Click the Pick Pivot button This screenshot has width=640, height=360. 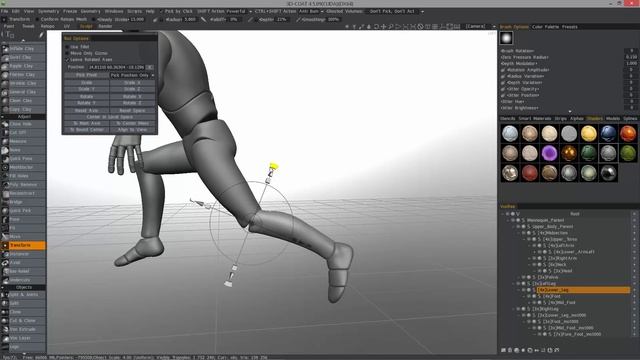[87, 75]
